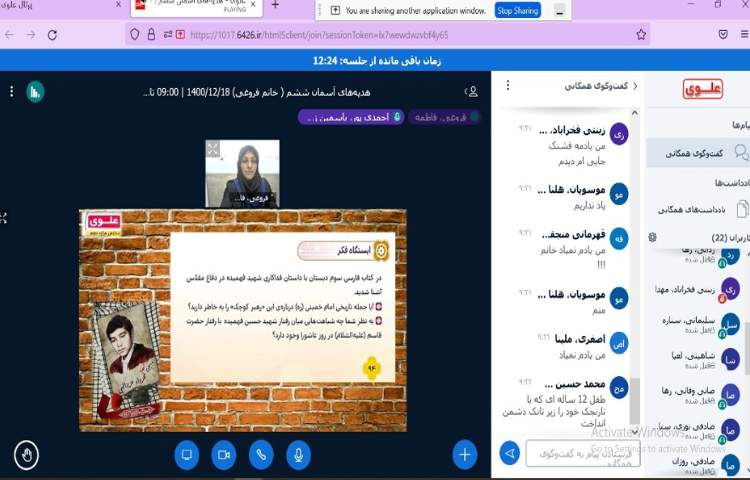Viewport: 750px width, 480px height.
Task: Go back in browser history
Action: [x=10, y=34]
